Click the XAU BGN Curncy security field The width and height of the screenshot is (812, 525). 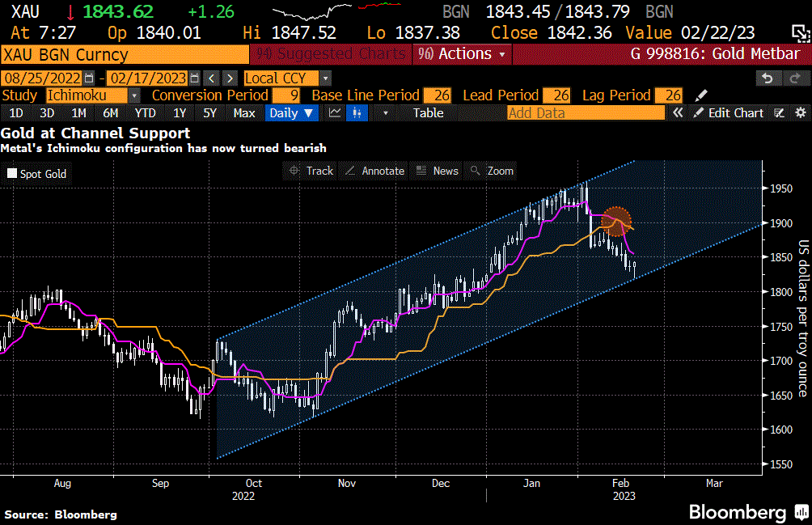point(125,54)
